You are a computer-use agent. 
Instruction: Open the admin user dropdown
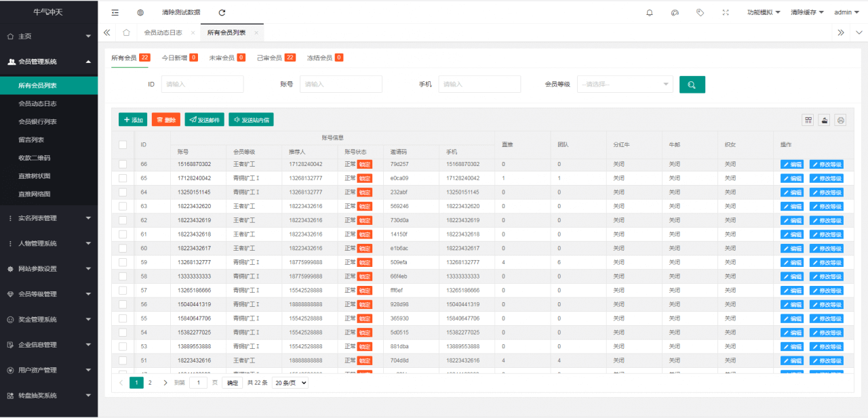click(846, 12)
